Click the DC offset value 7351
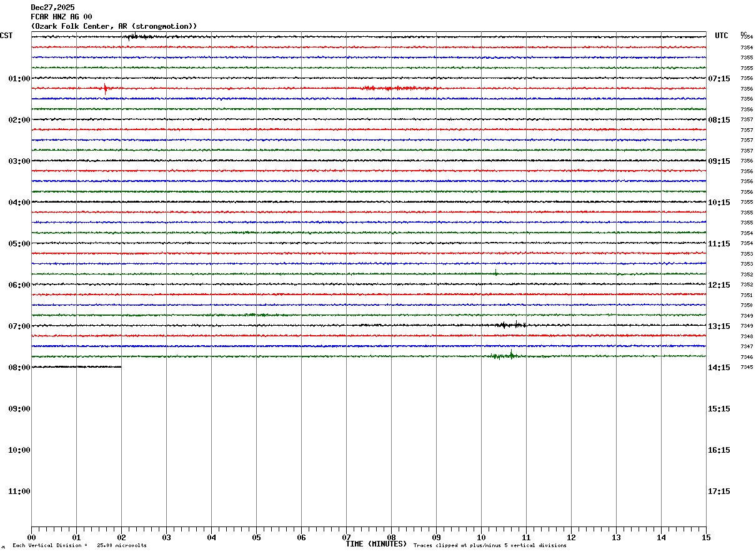The image size is (756, 554). tap(747, 295)
